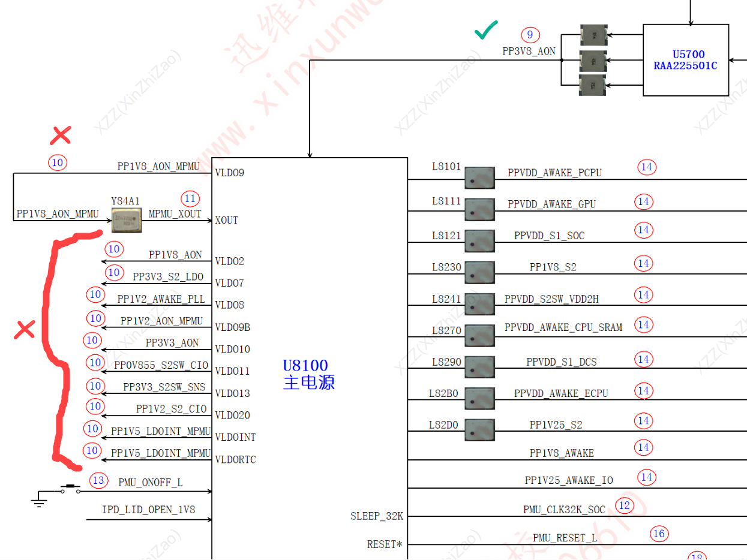Select the PPVDD_S1_DCS rail label

click(x=562, y=363)
